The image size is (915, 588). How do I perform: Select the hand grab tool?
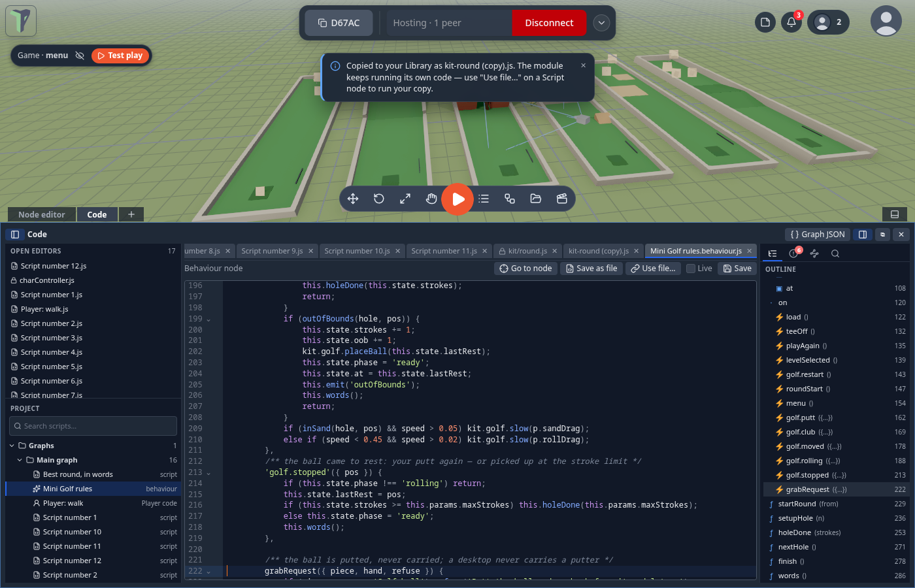coord(431,199)
